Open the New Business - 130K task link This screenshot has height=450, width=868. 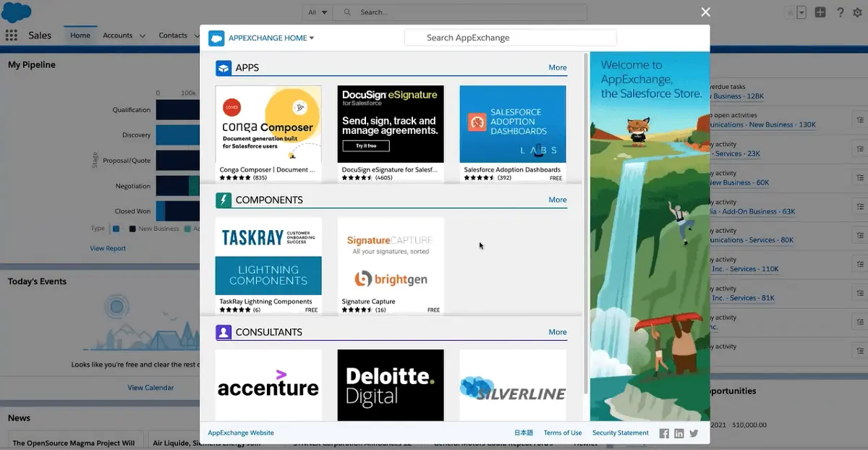(x=763, y=124)
